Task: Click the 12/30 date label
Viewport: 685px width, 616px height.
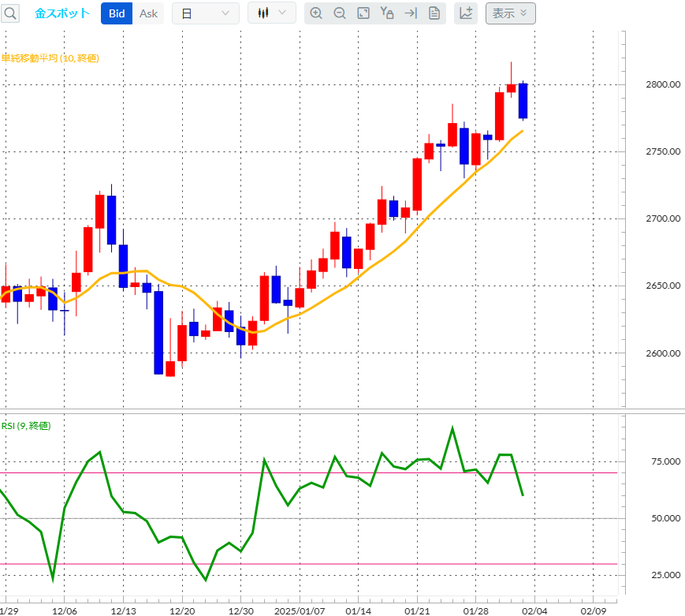Action: point(240,610)
